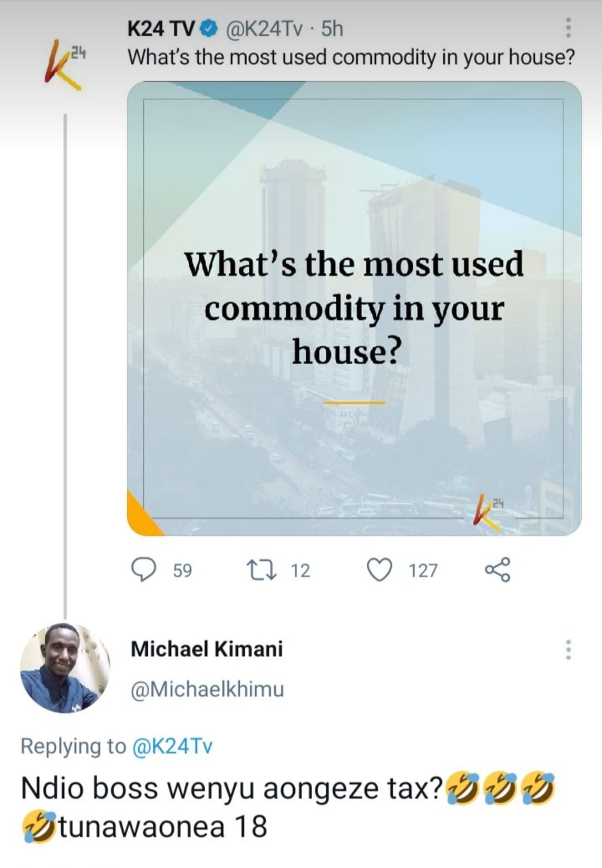Screen dimensions: 602x868
Task: Click the 59 replies count
Action: (182, 570)
